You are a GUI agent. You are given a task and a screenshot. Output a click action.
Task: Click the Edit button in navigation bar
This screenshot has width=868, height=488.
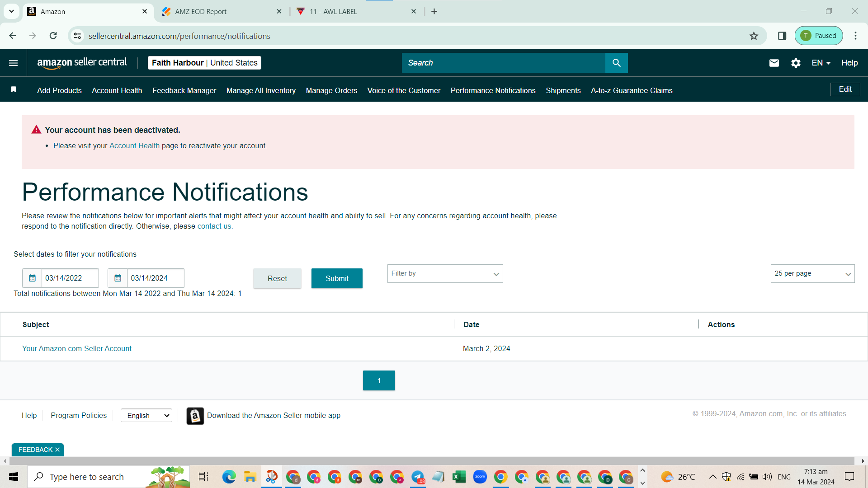point(845,89)
